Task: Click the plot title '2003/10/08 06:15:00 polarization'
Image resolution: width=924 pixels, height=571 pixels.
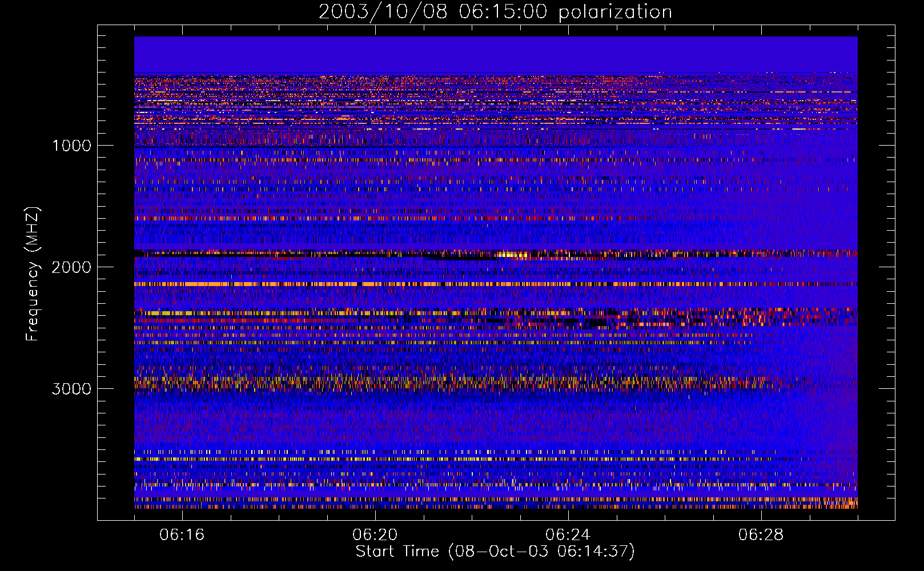Action: [x=495, y=12]
